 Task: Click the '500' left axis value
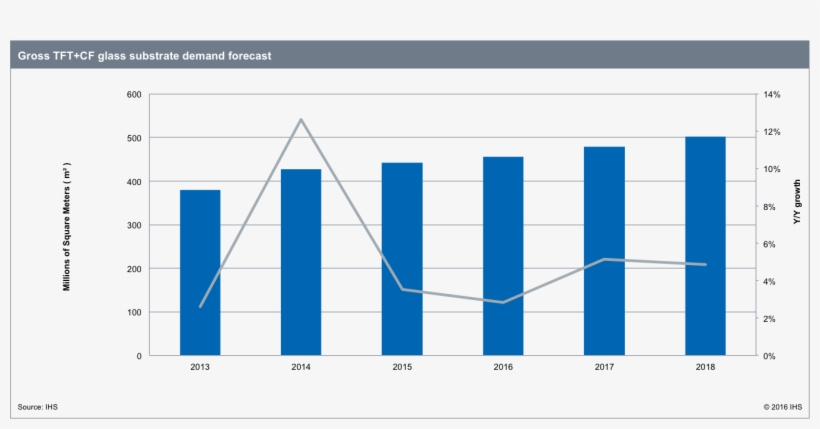click(134, 138)
